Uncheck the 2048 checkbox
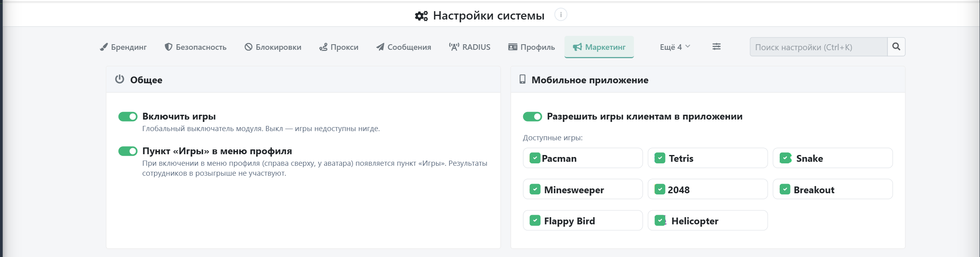The height and width of the screenshot is (257, 980). point(660,189)
